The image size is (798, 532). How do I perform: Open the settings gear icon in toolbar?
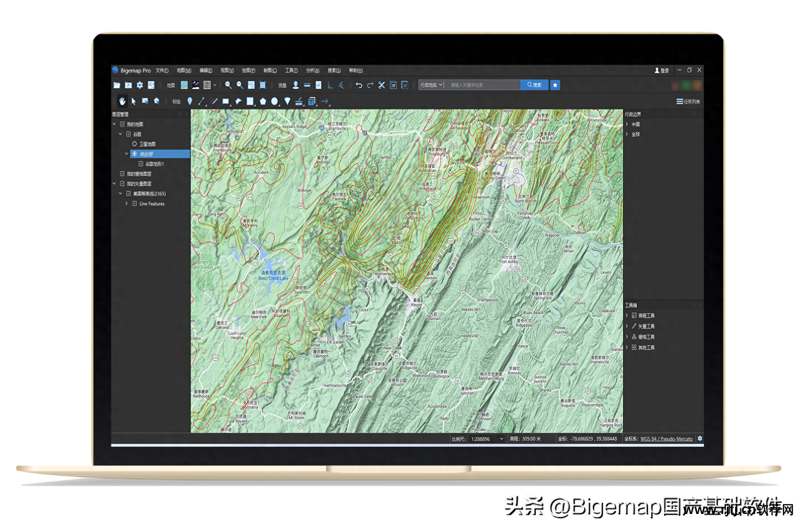click(140, 85)
